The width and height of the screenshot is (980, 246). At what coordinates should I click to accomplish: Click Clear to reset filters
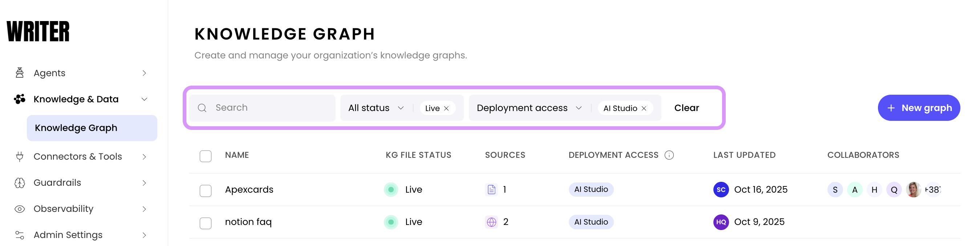click(x=686, y=108)
